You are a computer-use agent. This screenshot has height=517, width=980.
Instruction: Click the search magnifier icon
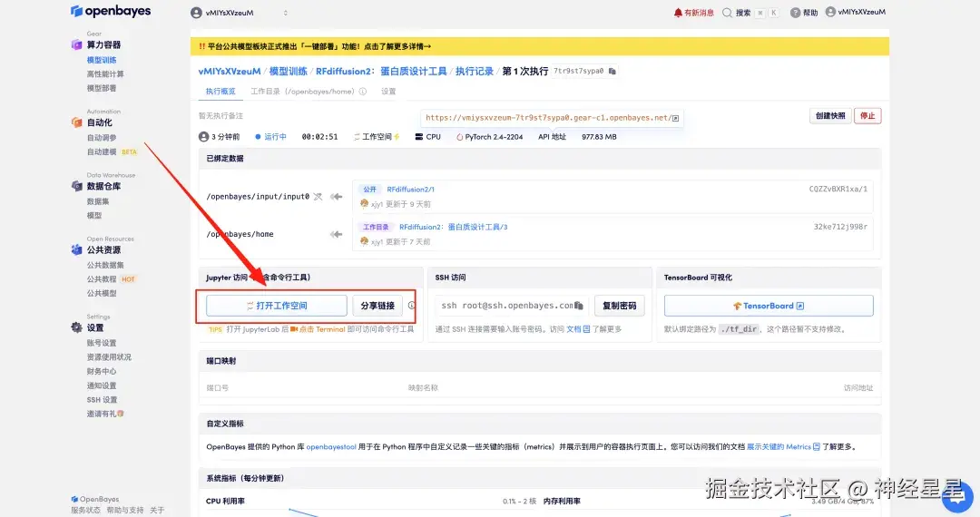[727, 13]
